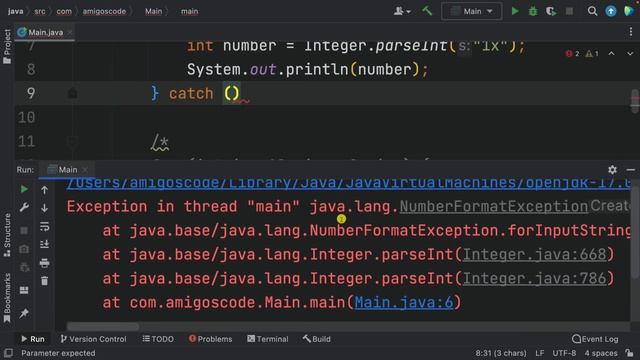The height and width of the screenshot is (360, 640).
Task: Toggle the file read-only lock icon
Action: (629, 353)
